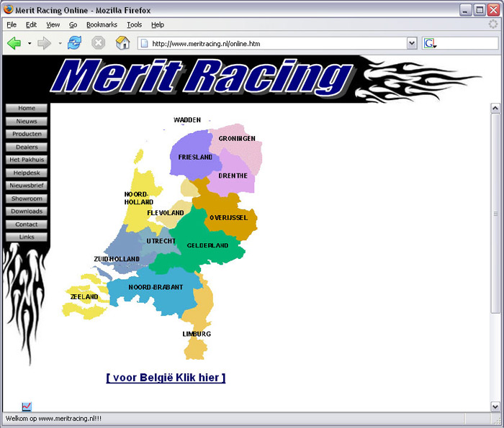Image resolution: width=504 pixels, height=428 pixels.
Task: Focus the URL address field
Action: click(x=278, y=43)
